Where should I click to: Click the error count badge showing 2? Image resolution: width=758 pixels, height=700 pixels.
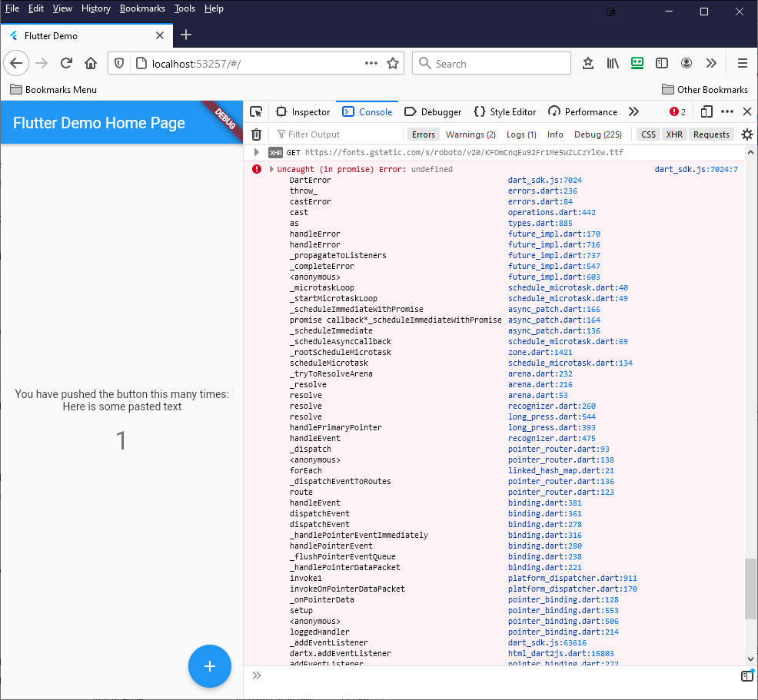[678, 112]
